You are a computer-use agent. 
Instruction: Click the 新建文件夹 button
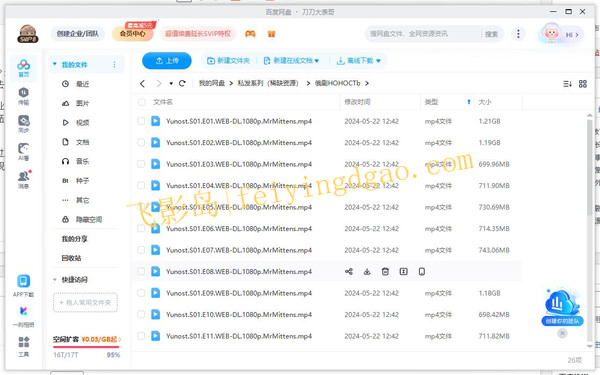[x=228, y=61]
